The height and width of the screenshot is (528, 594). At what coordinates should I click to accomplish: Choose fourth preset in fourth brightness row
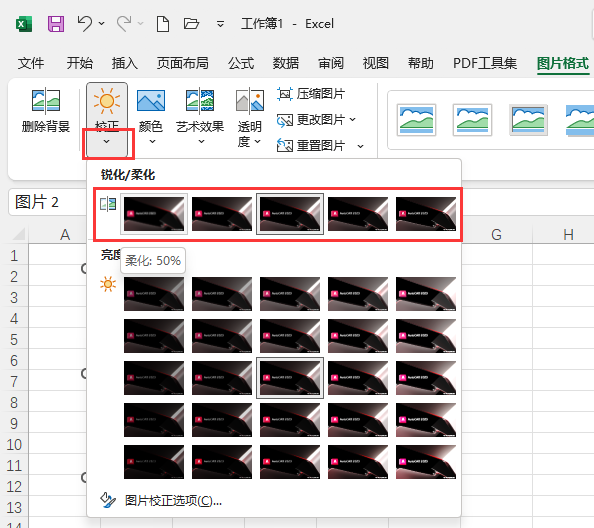point(358,420)
